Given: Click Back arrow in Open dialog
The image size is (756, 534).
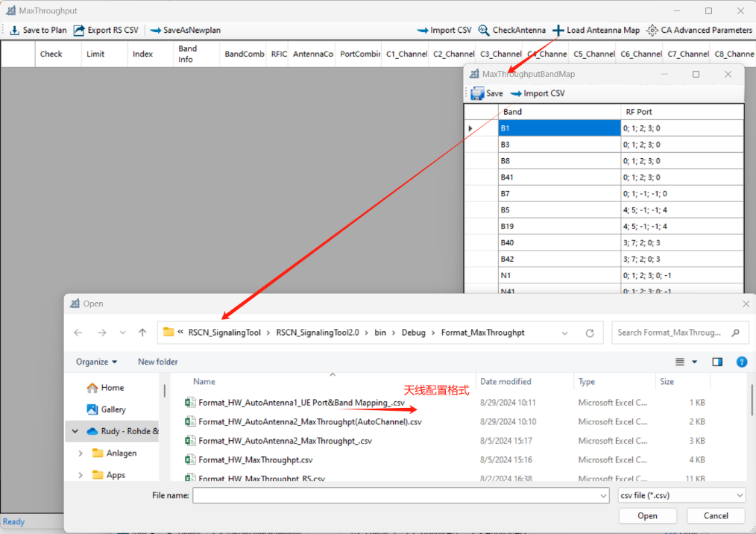Looking at the screenshot, I should [78, 333].
